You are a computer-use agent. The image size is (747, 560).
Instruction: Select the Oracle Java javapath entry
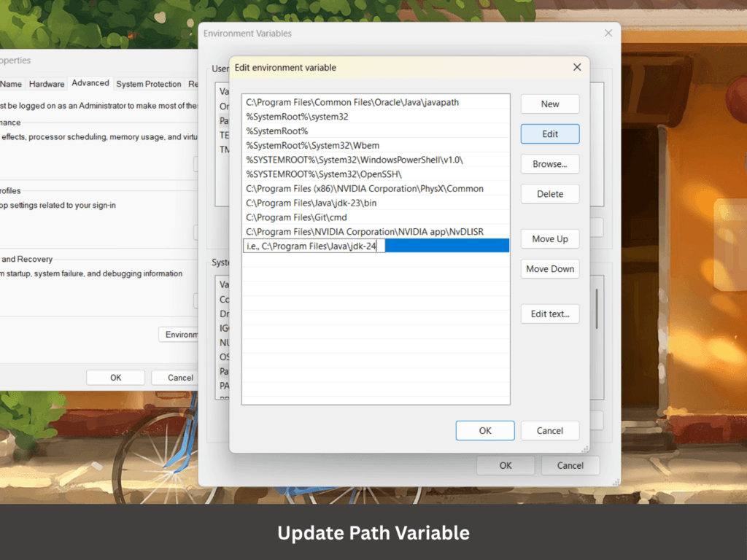(352, 103)
